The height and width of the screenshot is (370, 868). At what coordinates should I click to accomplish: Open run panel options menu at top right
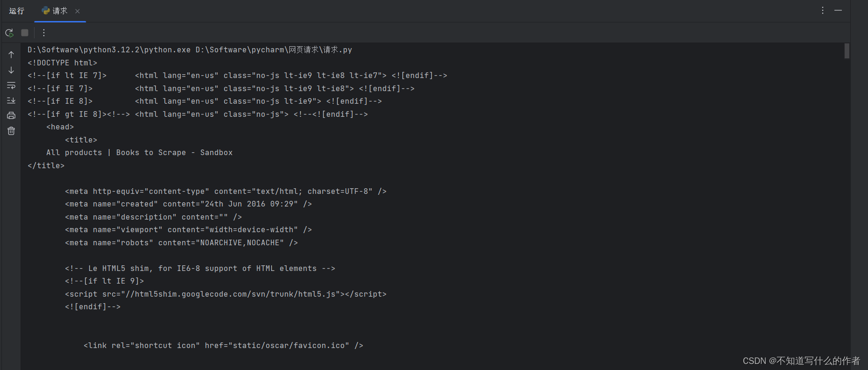(x=823, y=10)
